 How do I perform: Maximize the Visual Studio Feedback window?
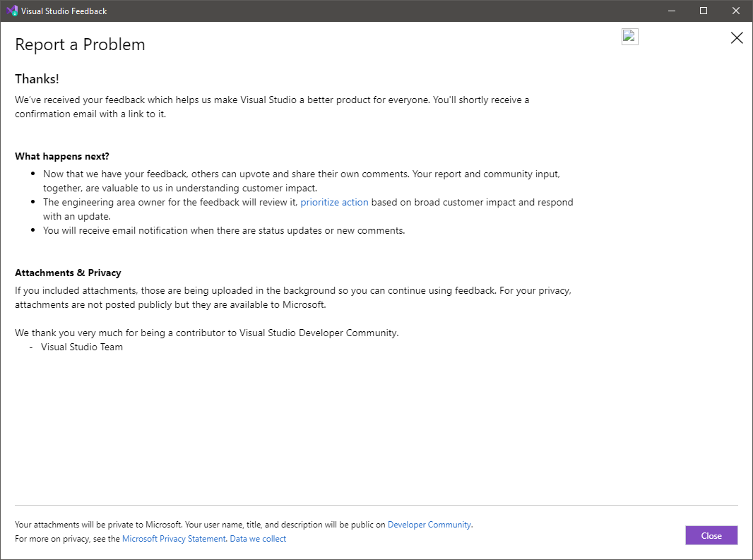pyautogui.click(x=704, y=11)
